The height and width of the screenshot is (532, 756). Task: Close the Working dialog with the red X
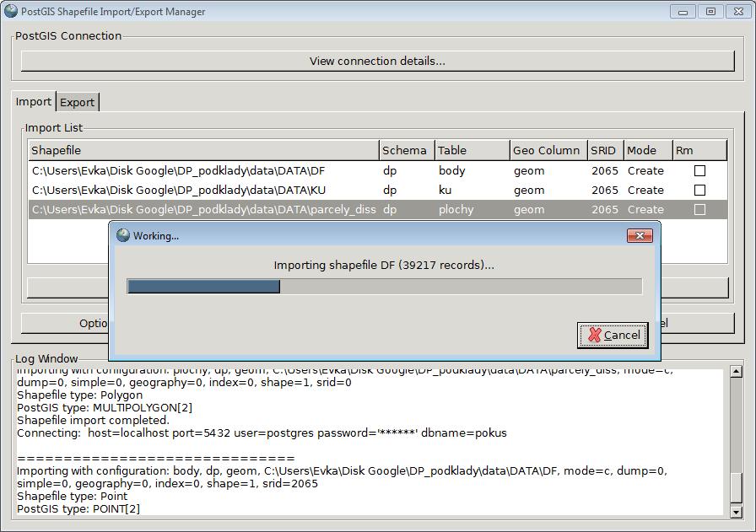[x=640, y=235]
